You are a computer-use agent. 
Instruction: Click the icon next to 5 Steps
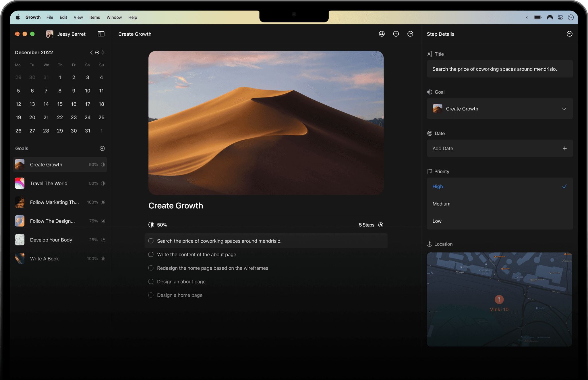(x=381, y=225)
